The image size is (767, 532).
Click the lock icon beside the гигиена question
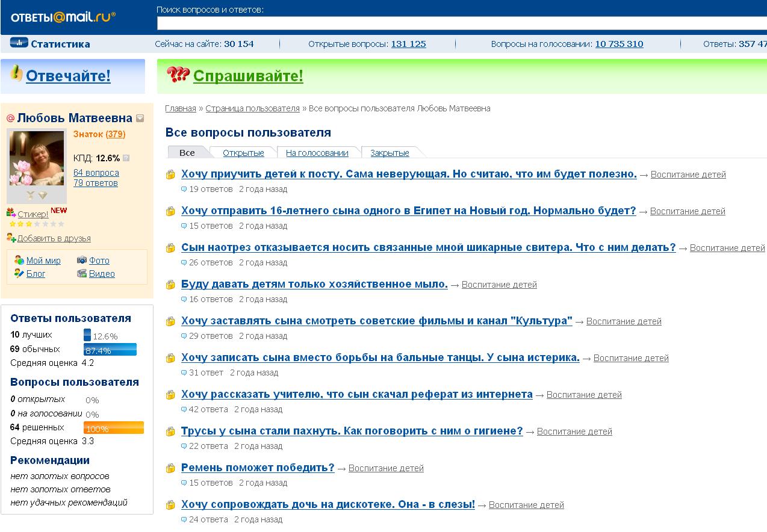(170, 431)
